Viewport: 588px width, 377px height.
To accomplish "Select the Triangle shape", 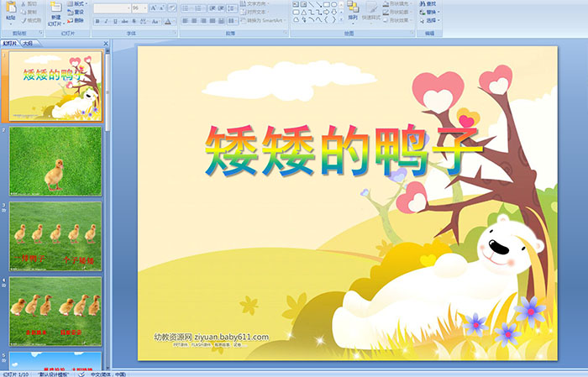I will [x=303, y=12].
